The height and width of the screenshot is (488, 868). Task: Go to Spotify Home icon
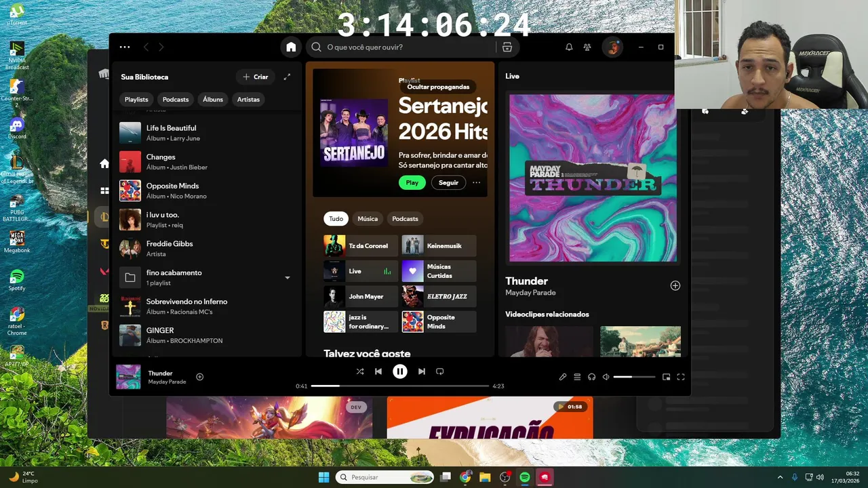291,47
